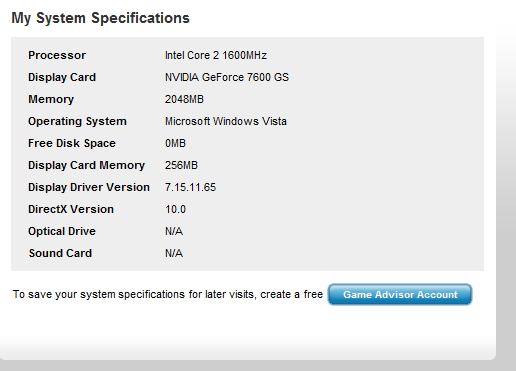The image size is (516, 371).
Task: Select the 'Memory' label
Action: [x=51, y=99]
